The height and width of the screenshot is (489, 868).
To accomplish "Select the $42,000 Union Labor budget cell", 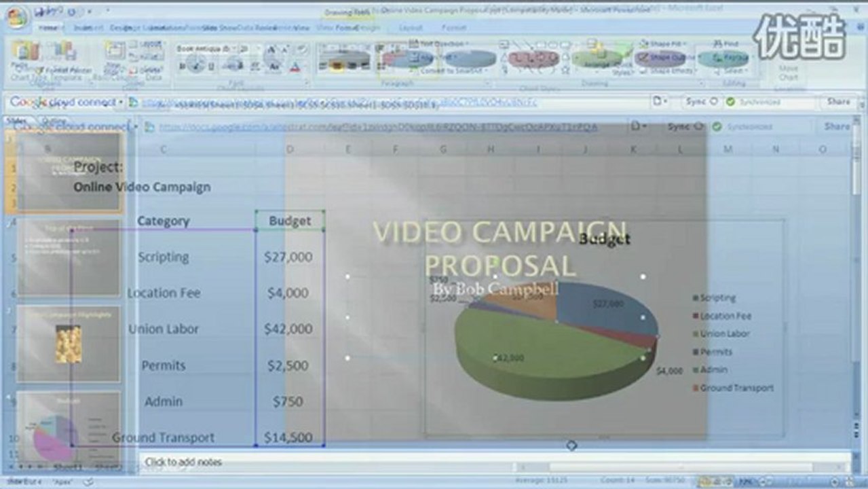I will (x=288, y=329).
